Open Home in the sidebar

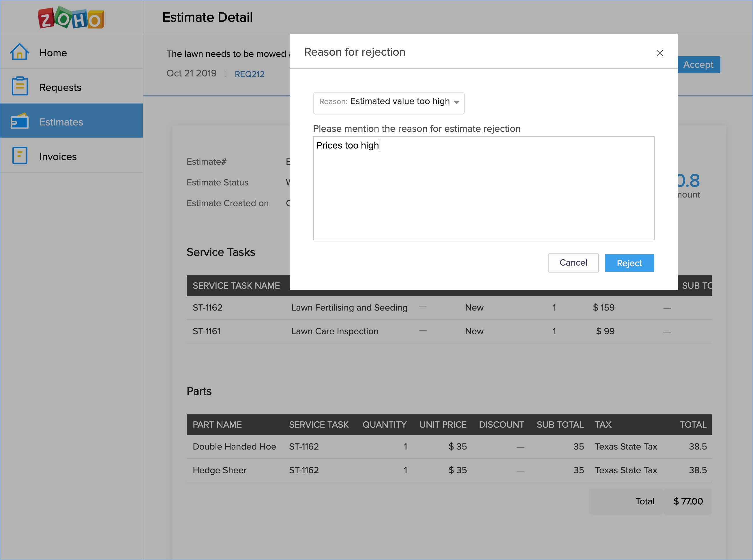click(53, 53)
